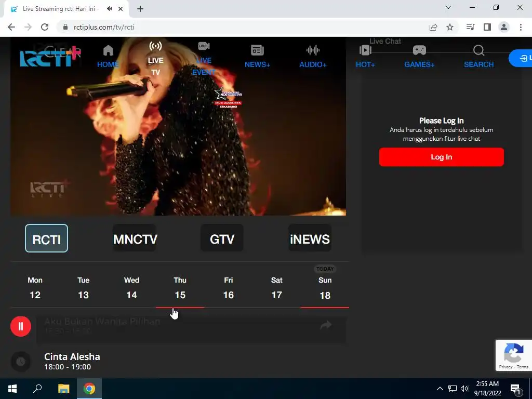Open the media control icon in Chrome toolbar
Viewport: 532px width, 399px height.
point(471,27)
